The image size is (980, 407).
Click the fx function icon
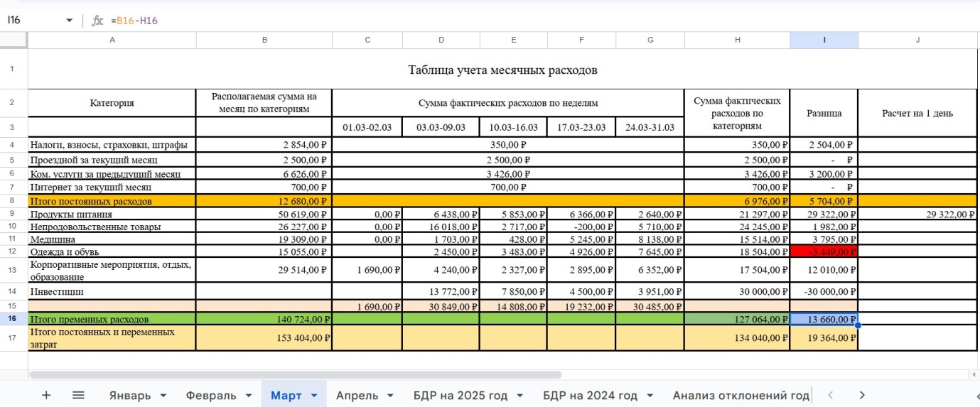pyautogui.click(x=98, y=21)
